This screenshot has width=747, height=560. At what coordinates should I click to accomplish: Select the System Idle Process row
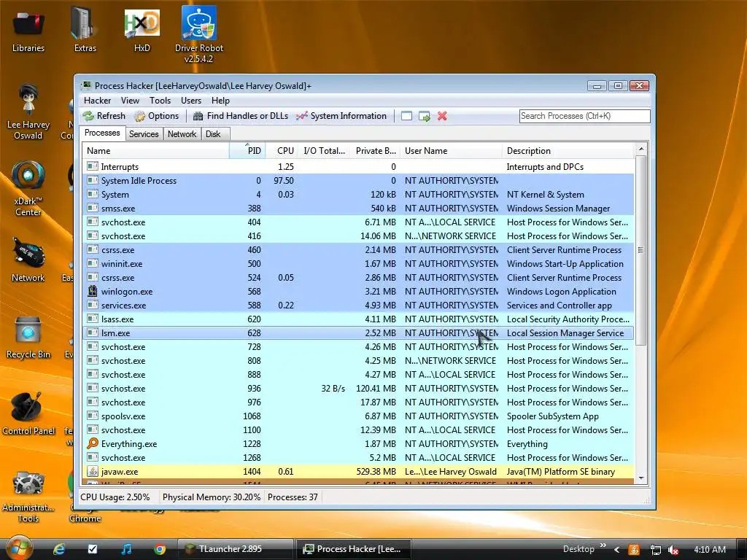point(358,181)
